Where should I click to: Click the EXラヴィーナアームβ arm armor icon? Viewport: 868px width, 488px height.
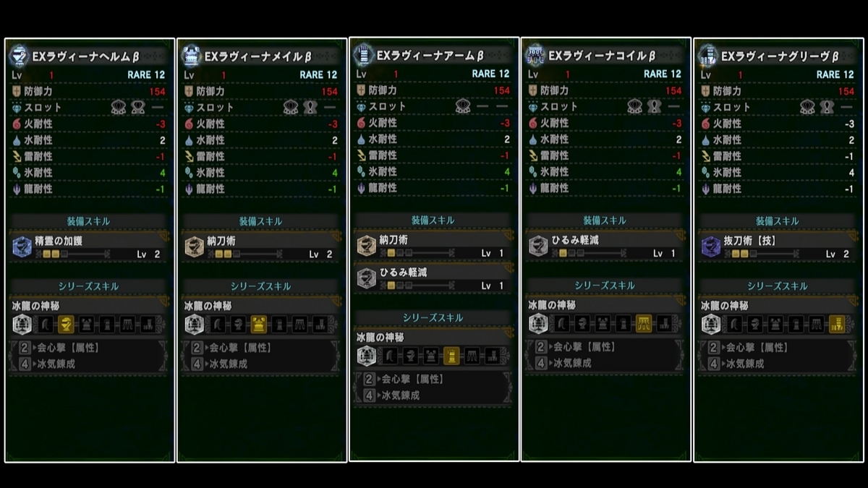point(364,55)
